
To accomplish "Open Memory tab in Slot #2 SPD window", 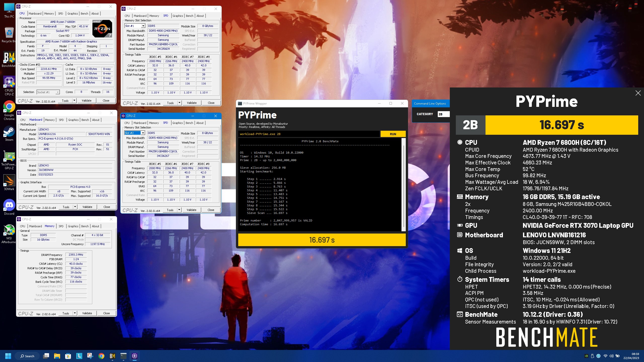I will coord(154,123).
